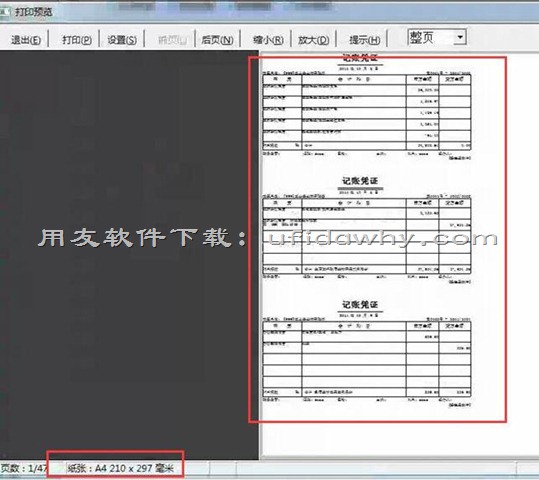The width and height of the screenshot is (539, 480).
Task: Go to the next page with 后页(N)
Action: pos(217,40)
